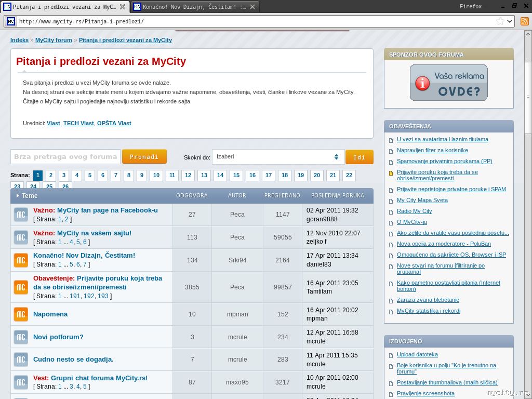Click page icon next to Radio My City
This screenshot has height=399, width=532.
coord(391,212)
